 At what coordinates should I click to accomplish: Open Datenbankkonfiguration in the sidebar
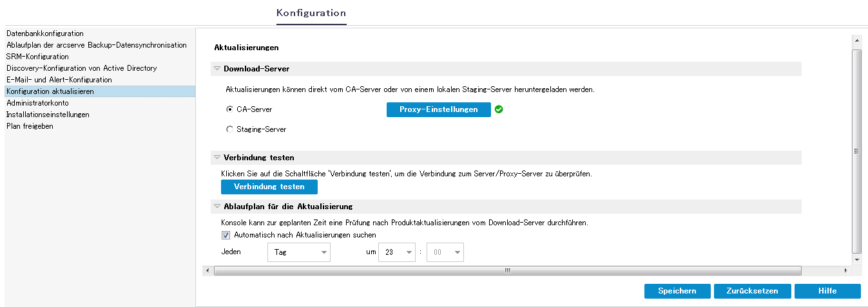(45, 33)
